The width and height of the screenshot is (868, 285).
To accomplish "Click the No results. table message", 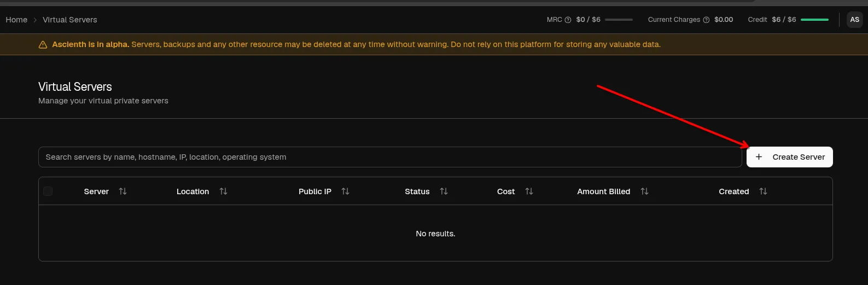I will pos(435,234).
